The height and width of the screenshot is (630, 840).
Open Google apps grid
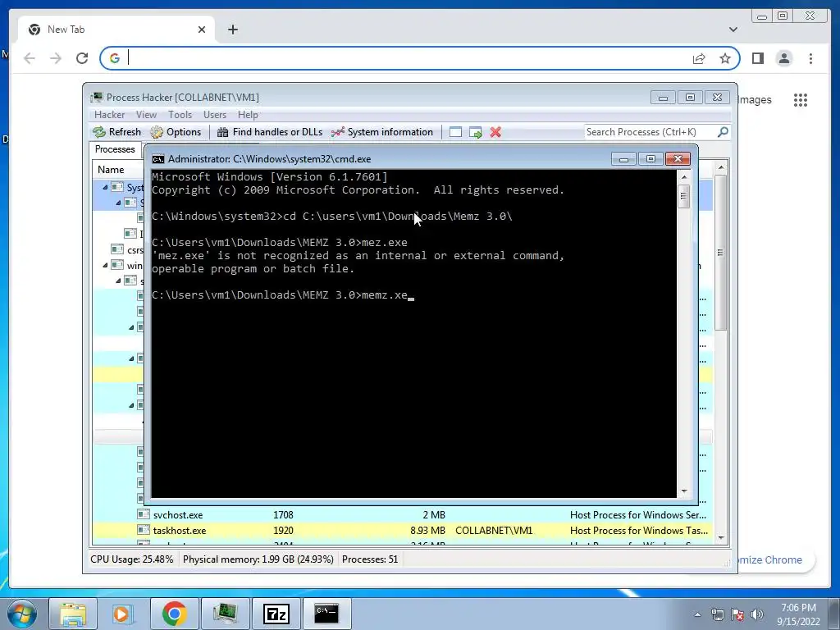(801, 99)
